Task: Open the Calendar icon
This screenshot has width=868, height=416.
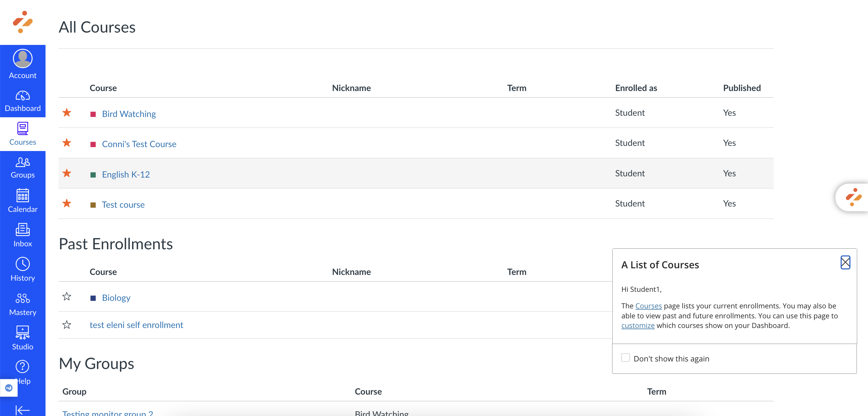Action: tap(23, 196)
